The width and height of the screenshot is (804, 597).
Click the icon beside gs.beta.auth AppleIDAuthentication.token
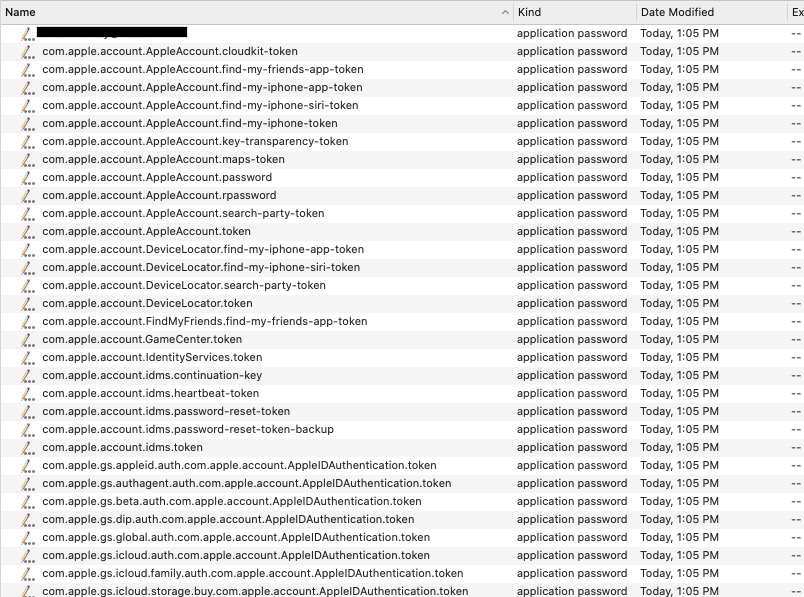click(x=28, y=501)
